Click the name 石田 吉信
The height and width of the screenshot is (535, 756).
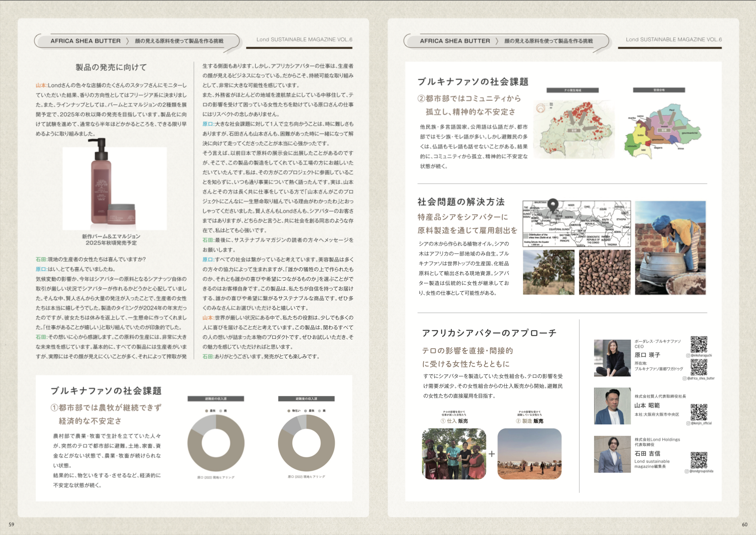(x=647, y=454)
